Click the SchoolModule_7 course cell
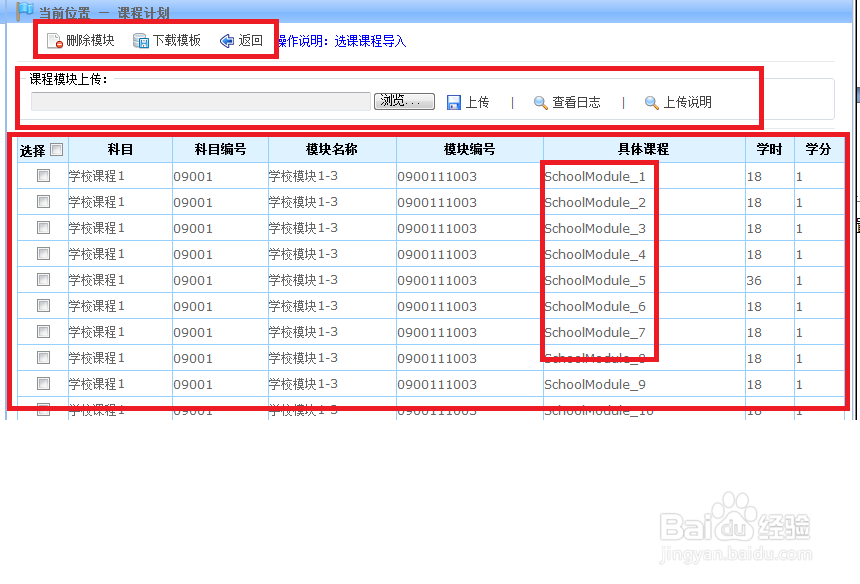Viewport: 860px width, 584px height. point(594,332)
